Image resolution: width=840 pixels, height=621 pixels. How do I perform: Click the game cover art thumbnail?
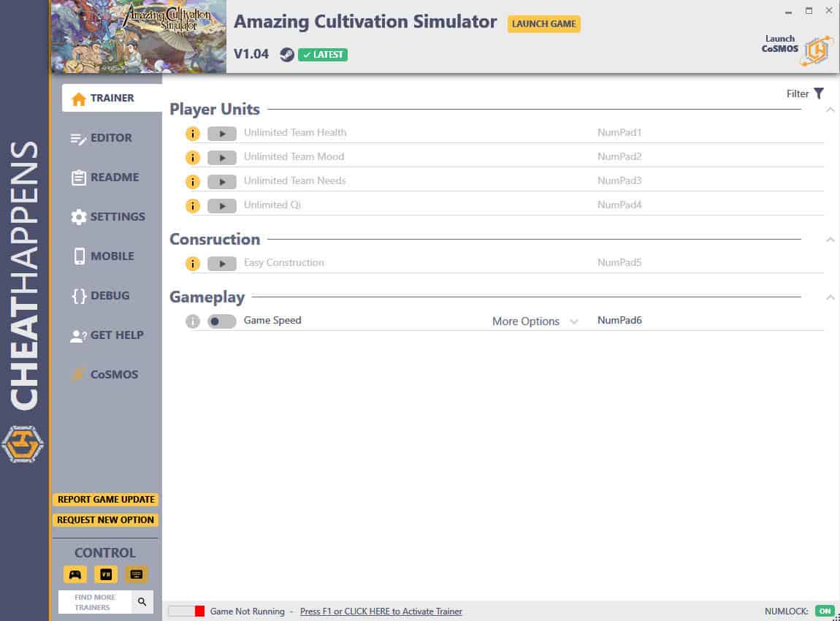[139, 37]
